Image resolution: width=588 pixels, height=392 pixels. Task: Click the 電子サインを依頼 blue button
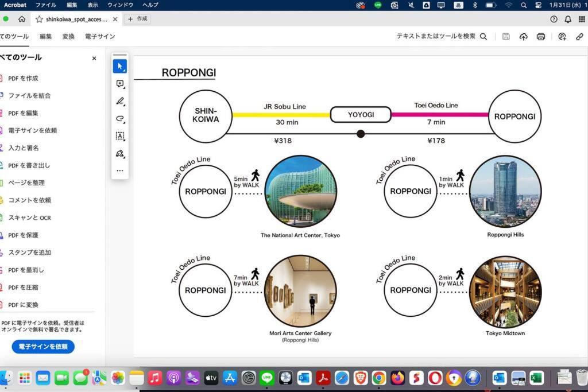pyautogui.click(x=43, y=347)
